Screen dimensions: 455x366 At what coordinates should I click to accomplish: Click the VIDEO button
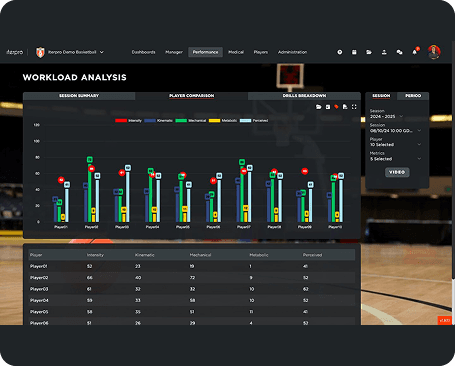(397, 172)
